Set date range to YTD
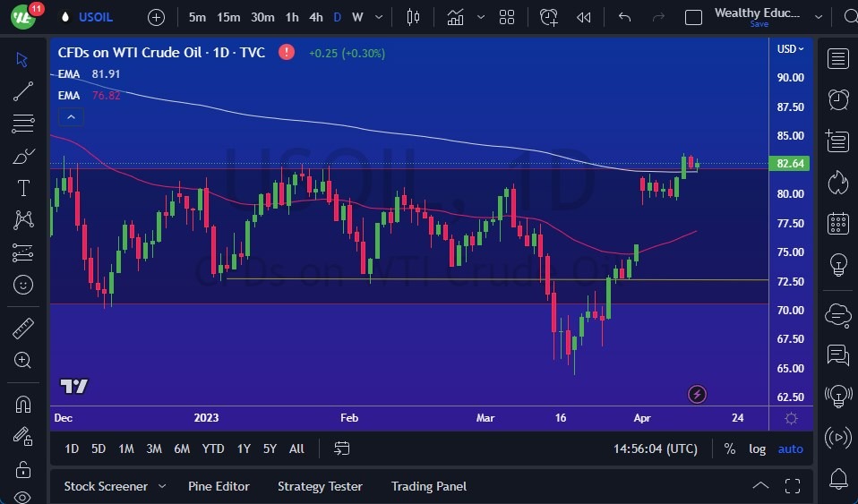858x504 pixels. [x=213, y=448]
